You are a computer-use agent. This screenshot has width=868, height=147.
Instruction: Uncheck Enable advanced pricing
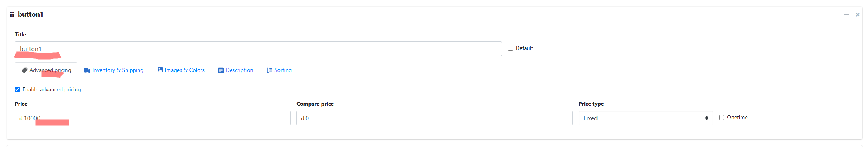point(17,90)
